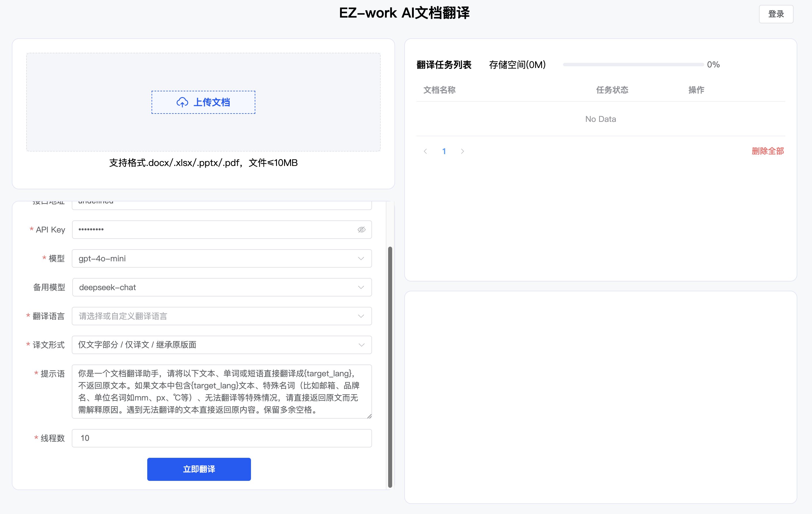Click the 删除全部 link

pyautogui.click(x=768, y=151)
